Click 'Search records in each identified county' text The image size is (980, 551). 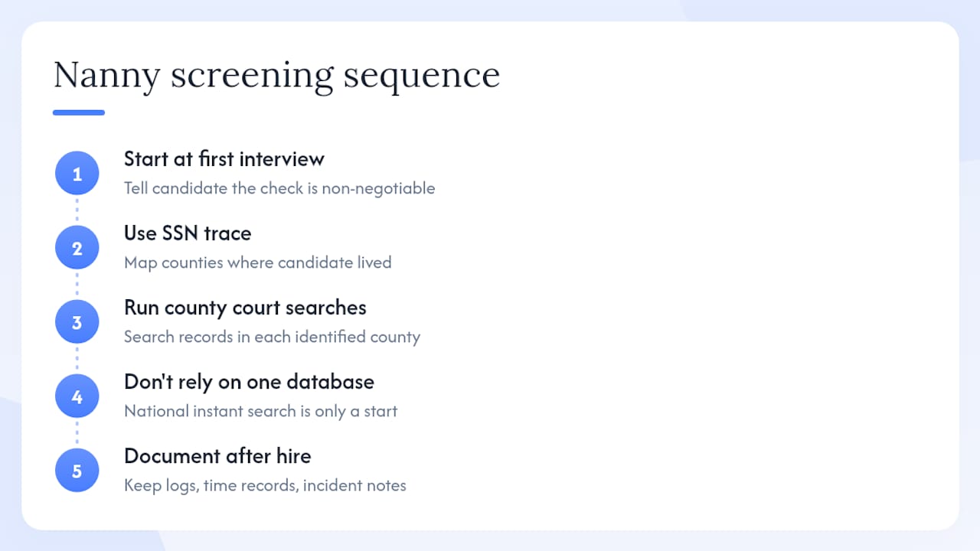pyautogui.click(x=273, y=337)
